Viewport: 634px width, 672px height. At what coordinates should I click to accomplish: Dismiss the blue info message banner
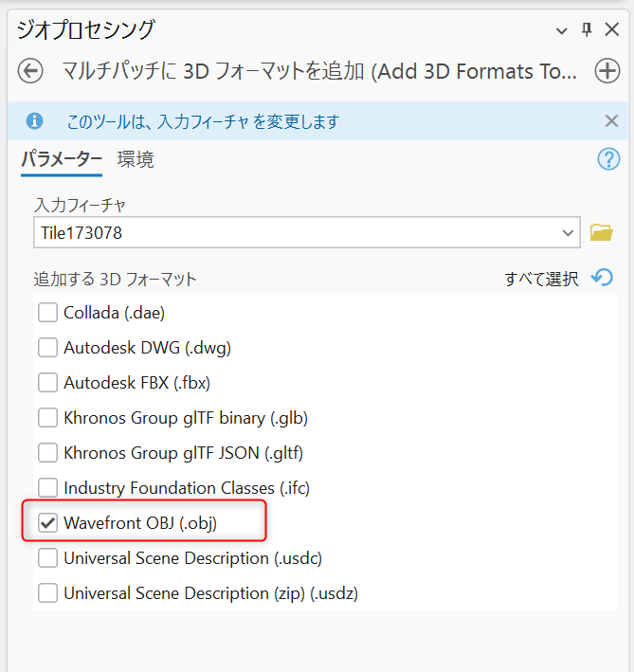(611, 120)
